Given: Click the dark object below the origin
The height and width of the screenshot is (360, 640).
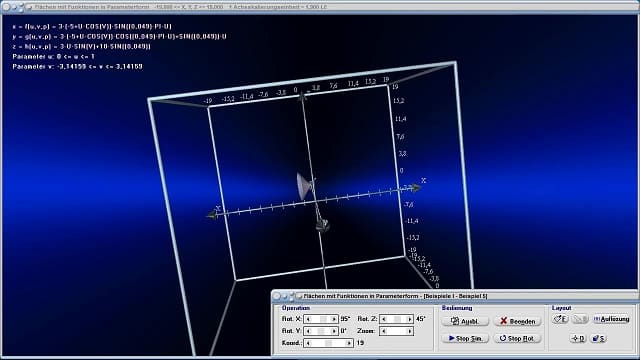Looking at the screenshot, I should pos(322,225).
